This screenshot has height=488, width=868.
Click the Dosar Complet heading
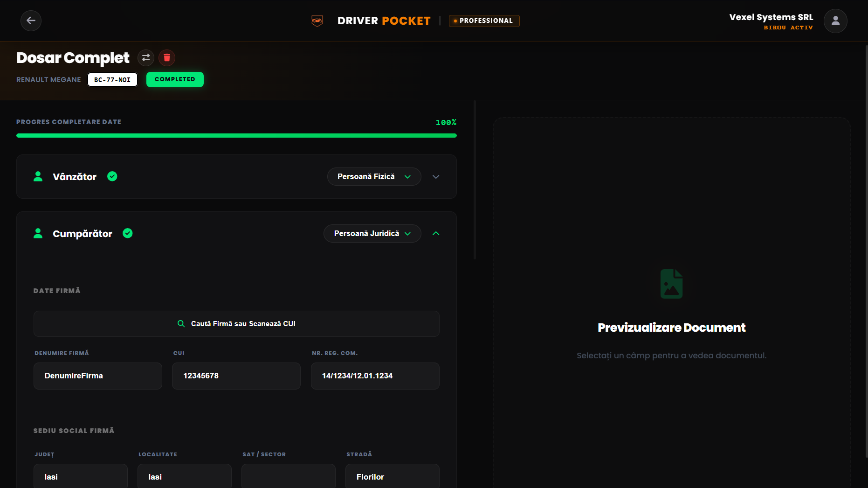tap(73, 57)
